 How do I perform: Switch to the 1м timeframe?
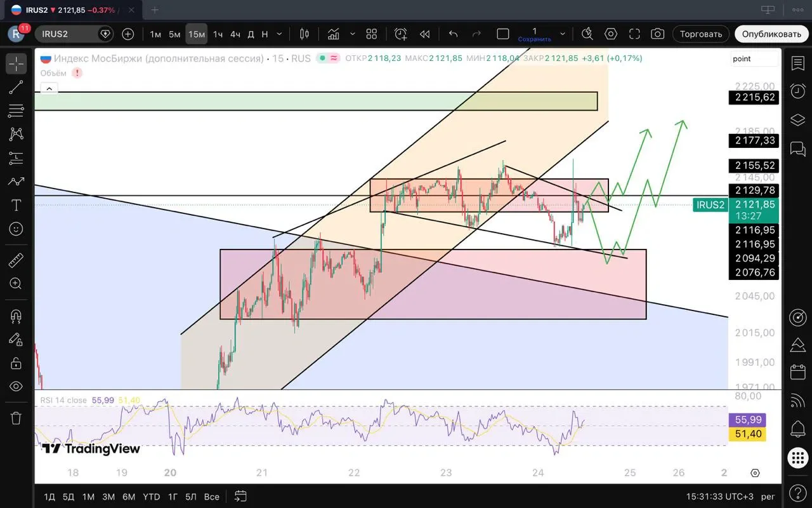(x=155, y=34)
